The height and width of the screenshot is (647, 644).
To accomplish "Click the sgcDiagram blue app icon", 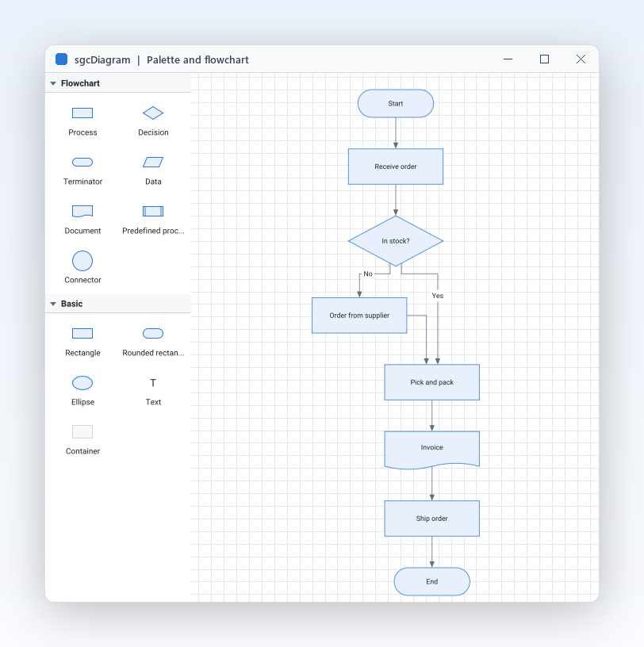I will tap(62, 59).
